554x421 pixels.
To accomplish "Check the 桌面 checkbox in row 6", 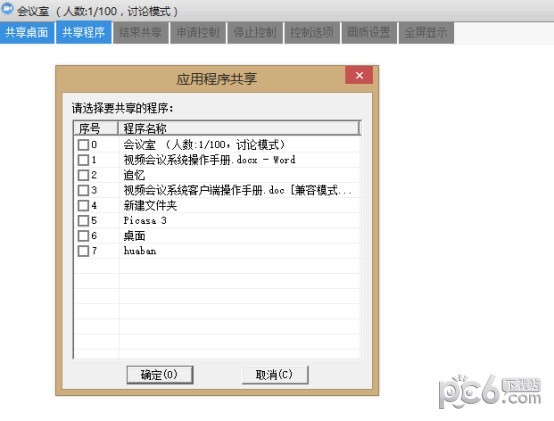I will tap(83, 236).
